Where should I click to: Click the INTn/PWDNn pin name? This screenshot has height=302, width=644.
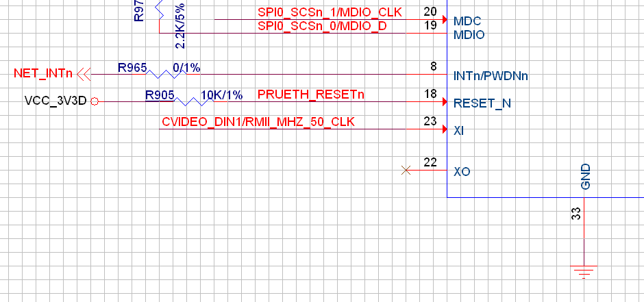click(x=491, y=76)
